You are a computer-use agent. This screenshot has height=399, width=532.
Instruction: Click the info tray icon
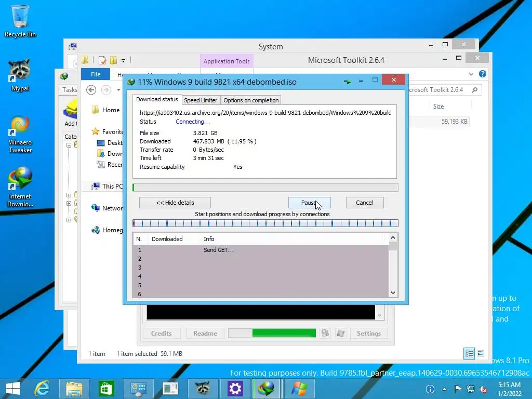(x=430, y=389)
